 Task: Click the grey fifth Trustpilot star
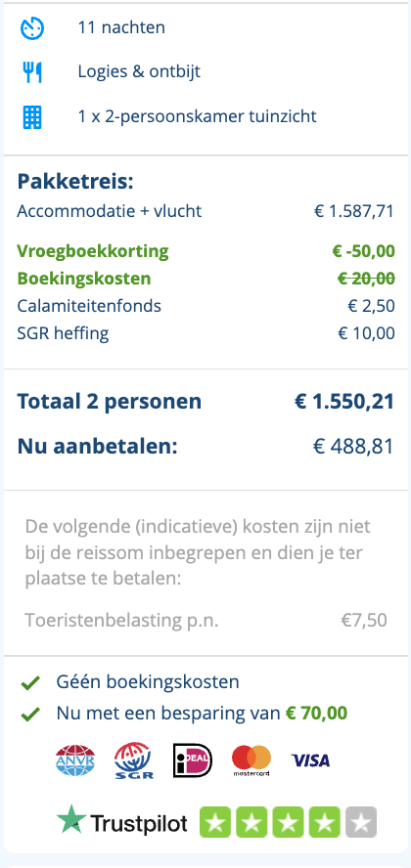[360, 822]
